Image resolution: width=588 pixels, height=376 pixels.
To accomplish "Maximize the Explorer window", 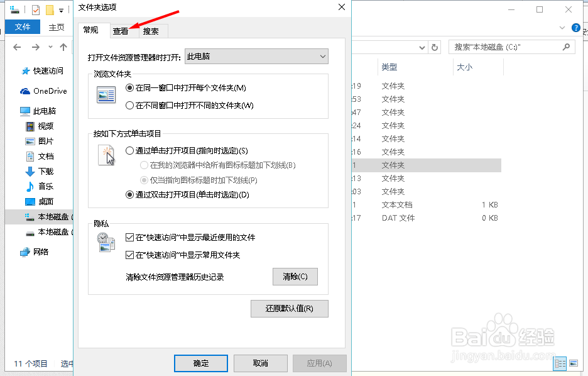I will click(540, 9).
